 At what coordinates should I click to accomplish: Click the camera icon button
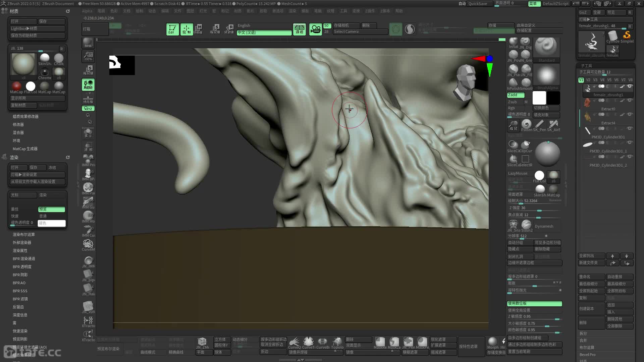(315, 29)
